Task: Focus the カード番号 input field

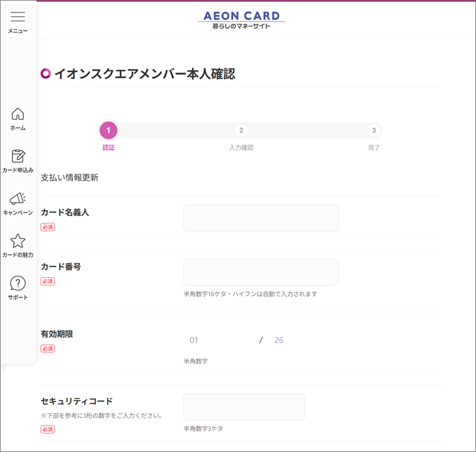Action: click(261, 272)
